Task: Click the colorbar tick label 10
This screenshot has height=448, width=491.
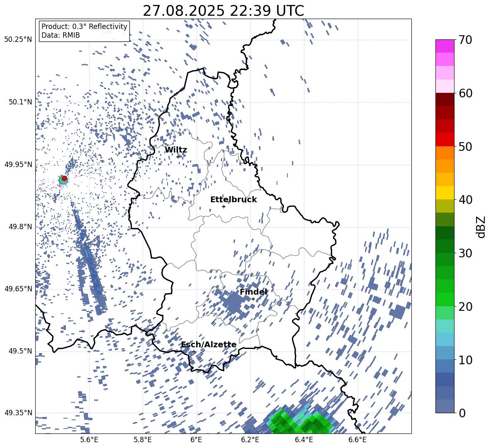Action: point(465,360)
